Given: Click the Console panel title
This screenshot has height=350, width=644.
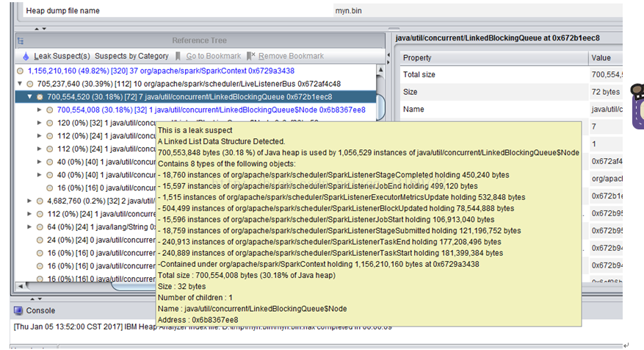Looking at the screenshot, I should (40, 310).
